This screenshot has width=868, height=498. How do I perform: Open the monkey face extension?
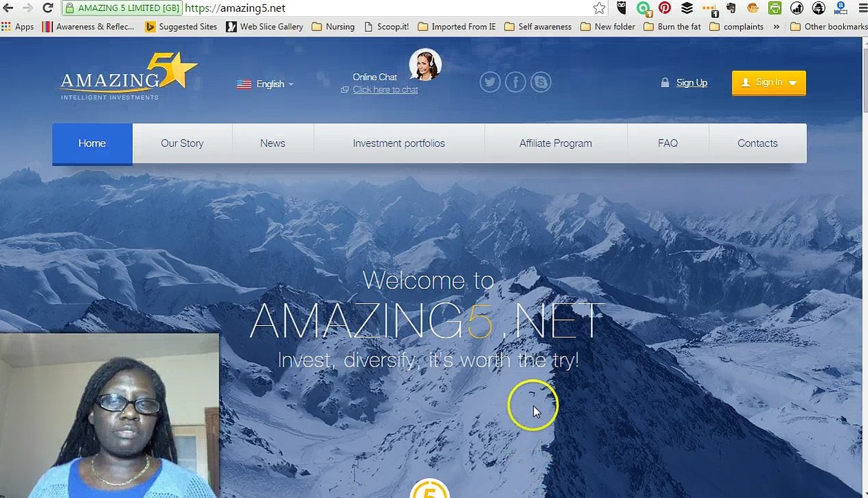pyautogui.click(x=752, y=8)
